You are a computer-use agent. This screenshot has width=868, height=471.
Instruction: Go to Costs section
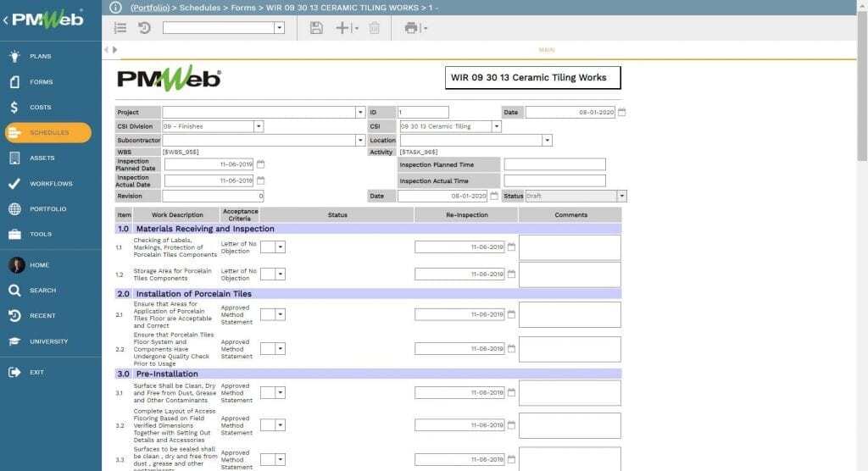(x=40, y=108)
